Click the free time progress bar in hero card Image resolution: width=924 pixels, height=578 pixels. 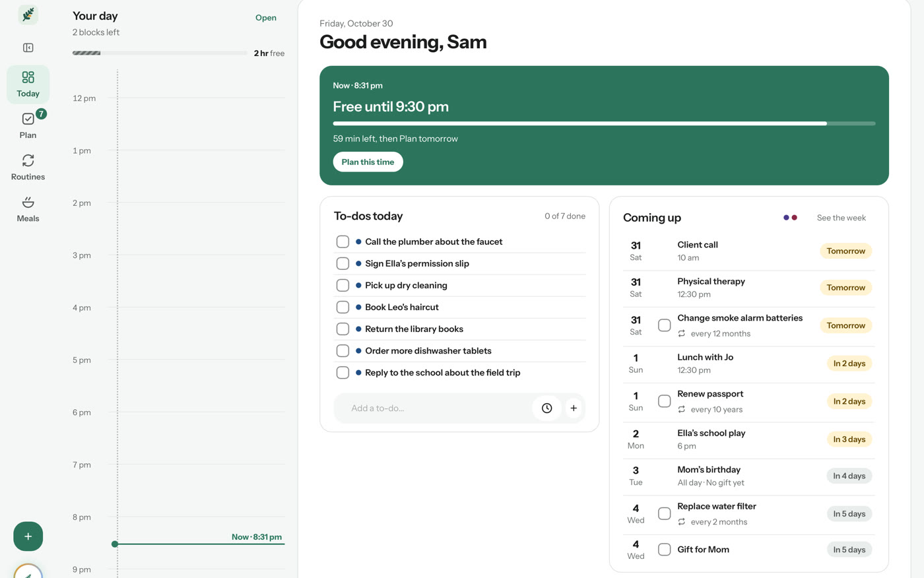pyautogui.click(x=604, y=123)
